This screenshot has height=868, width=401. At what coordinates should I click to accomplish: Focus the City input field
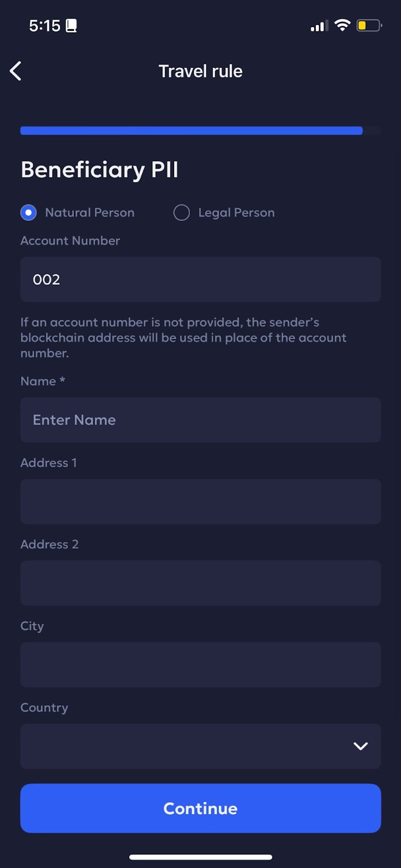201,665
